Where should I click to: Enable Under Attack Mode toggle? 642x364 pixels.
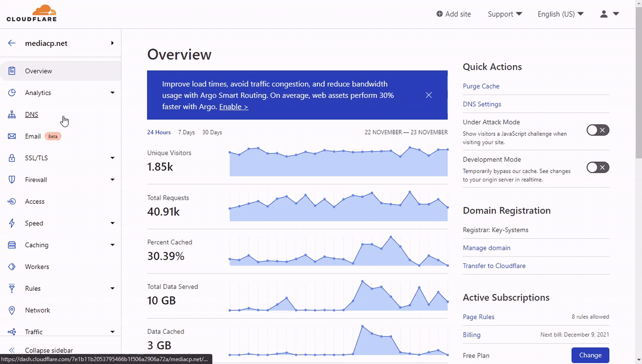click(x=598, y=130)
